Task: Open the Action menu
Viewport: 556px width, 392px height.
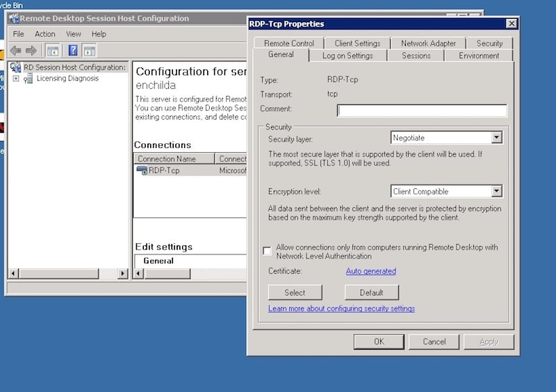Action: (45, 34)
